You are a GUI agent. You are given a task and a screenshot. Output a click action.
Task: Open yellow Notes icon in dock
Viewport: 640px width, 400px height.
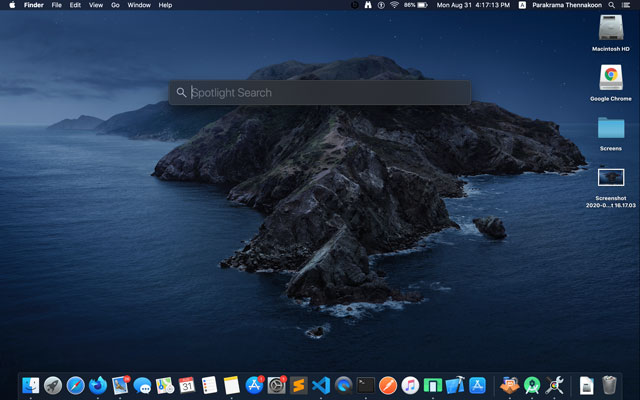coord(232,385)
